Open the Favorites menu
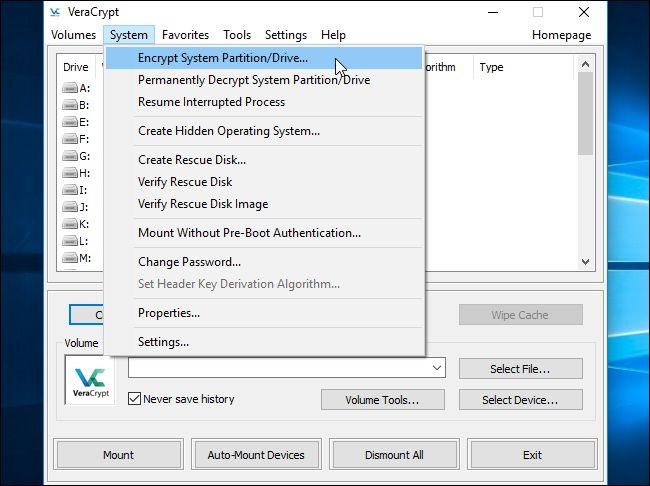 185,35
